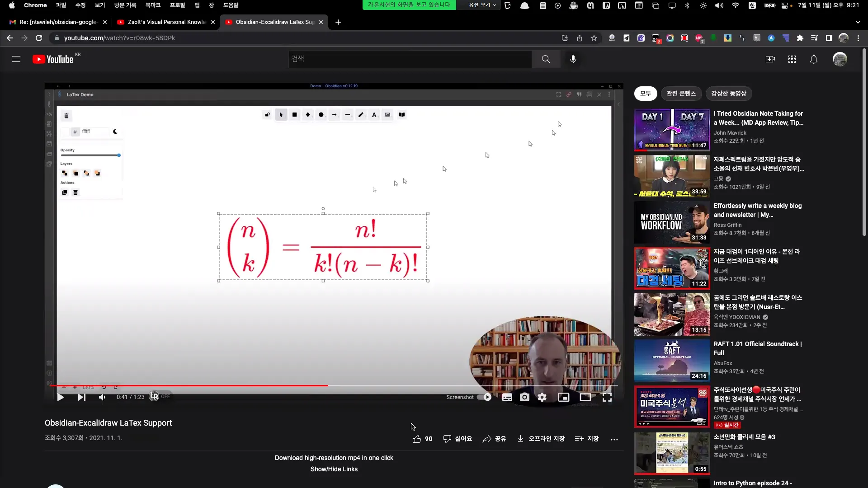Open more actions menu below video
Viewport: 868px width, 488px height.
coord(614,439)
